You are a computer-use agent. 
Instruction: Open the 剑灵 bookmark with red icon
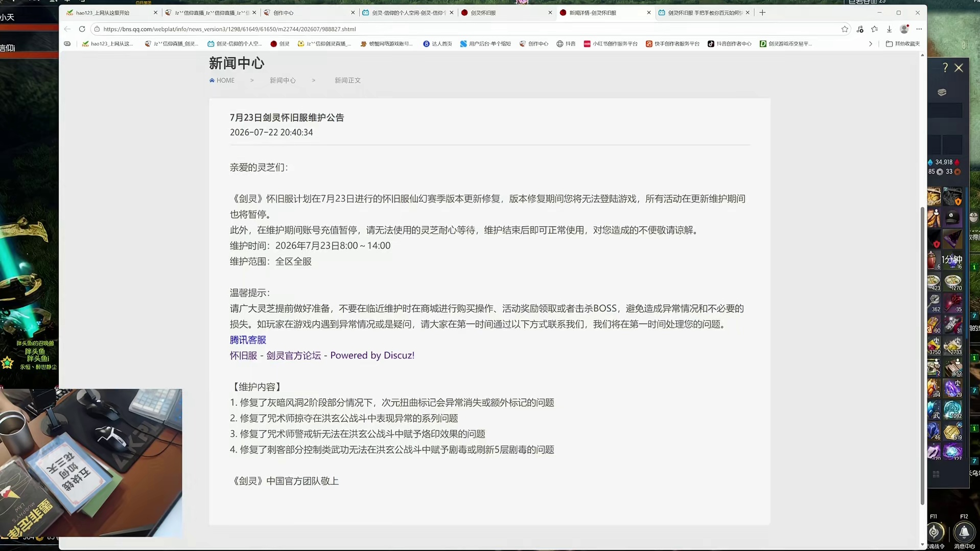click(280, 44)
